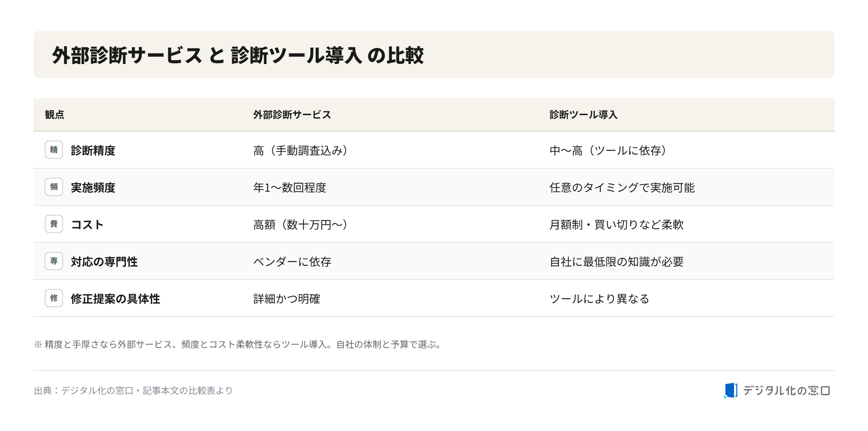The image size is (868, 431).
Task: Click the 診断精度 row label
Action: (x=93, y=150)
